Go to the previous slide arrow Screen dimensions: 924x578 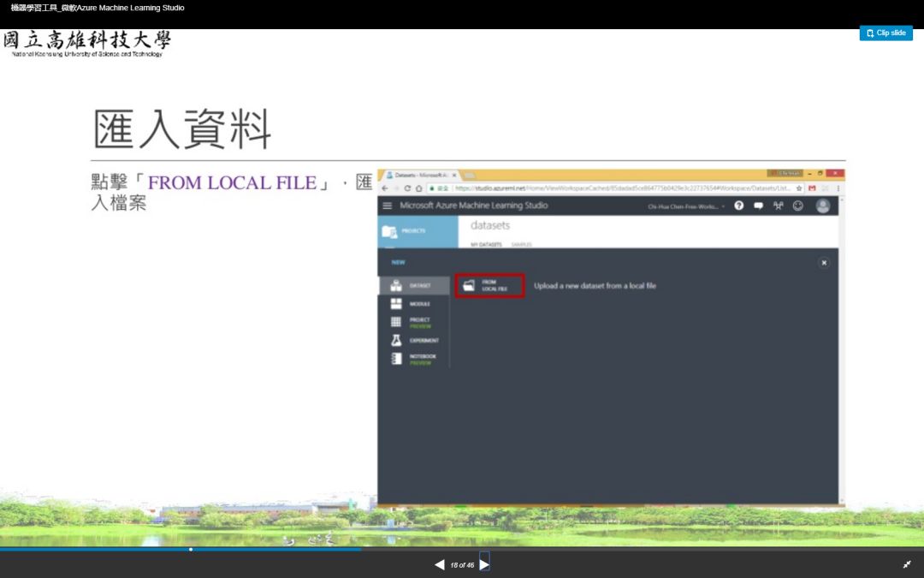coord(440,565)
